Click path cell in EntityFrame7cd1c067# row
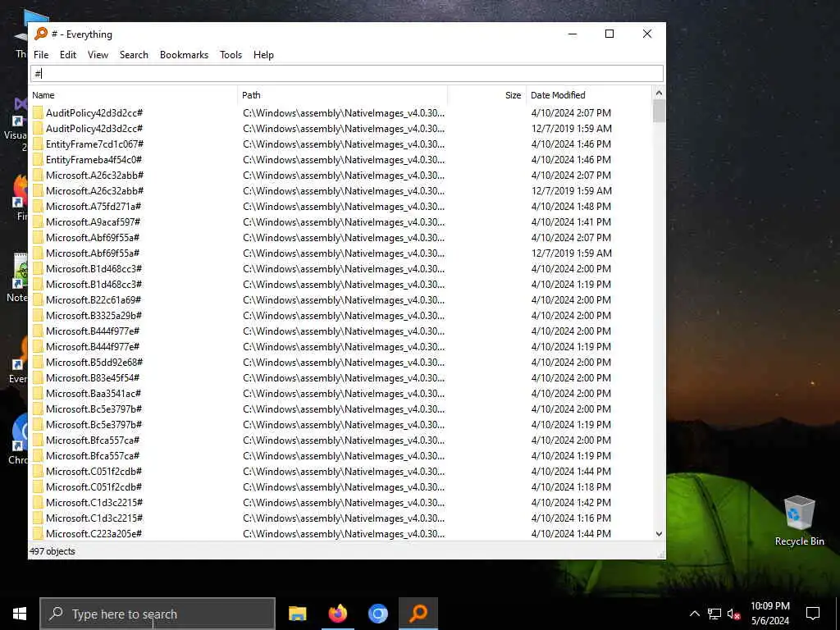Screen dimensions: 840x630 [x=344, y=144]
